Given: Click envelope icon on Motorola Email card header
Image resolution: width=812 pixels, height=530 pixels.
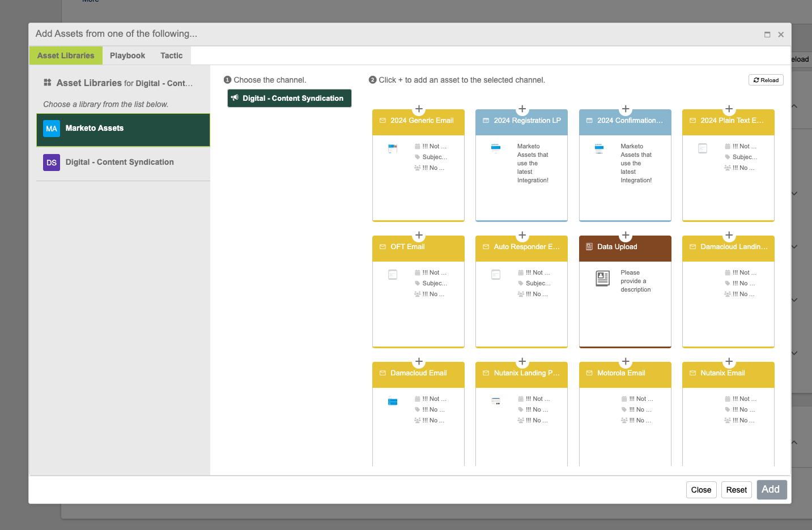Looking at the screenshot, I should pos(589,373).
